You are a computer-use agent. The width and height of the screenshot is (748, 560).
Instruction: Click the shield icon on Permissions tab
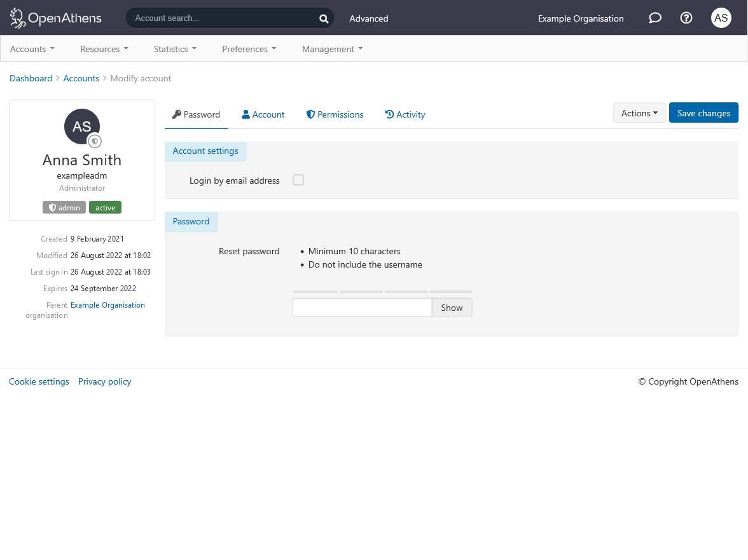(310, 114)
